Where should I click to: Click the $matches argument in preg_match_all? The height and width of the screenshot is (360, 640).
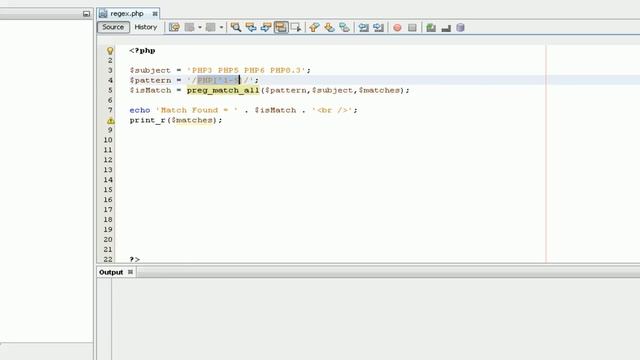(x=379, y=90)
